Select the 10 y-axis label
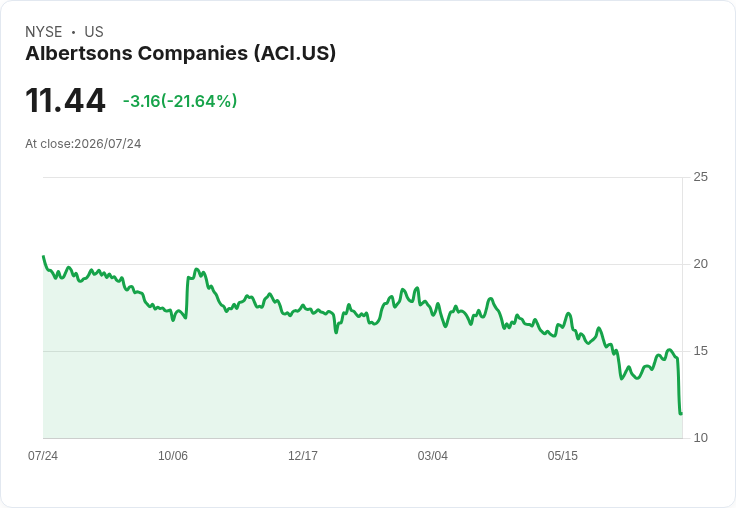This screenshot has height=508, width=736. point(700,438)
